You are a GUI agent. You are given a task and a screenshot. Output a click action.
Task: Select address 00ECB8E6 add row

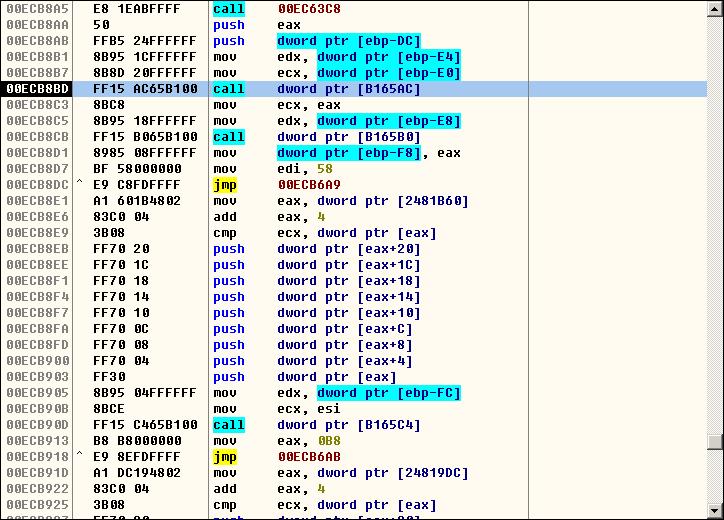[354, 217]
